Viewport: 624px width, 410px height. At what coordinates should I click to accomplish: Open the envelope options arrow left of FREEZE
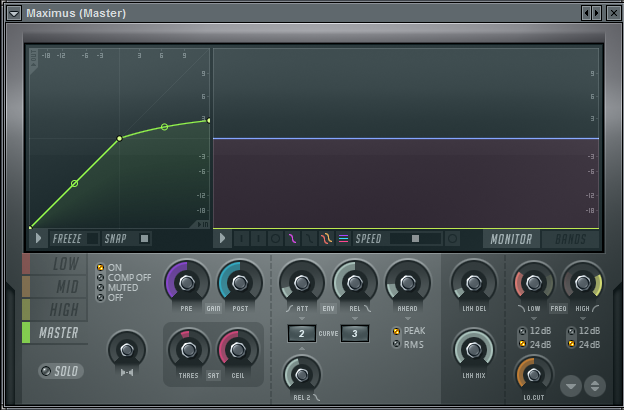(x=38, y=239)
